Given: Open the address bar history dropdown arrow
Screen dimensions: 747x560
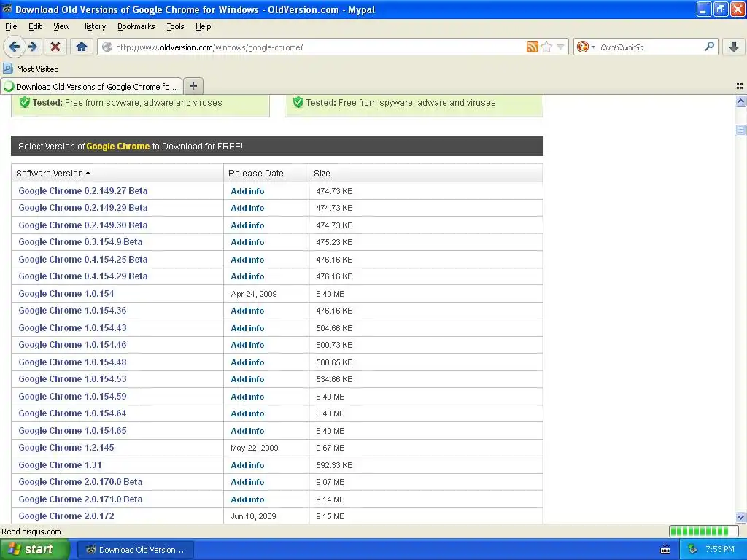Looking at the screenshot, I should (561, 47).
